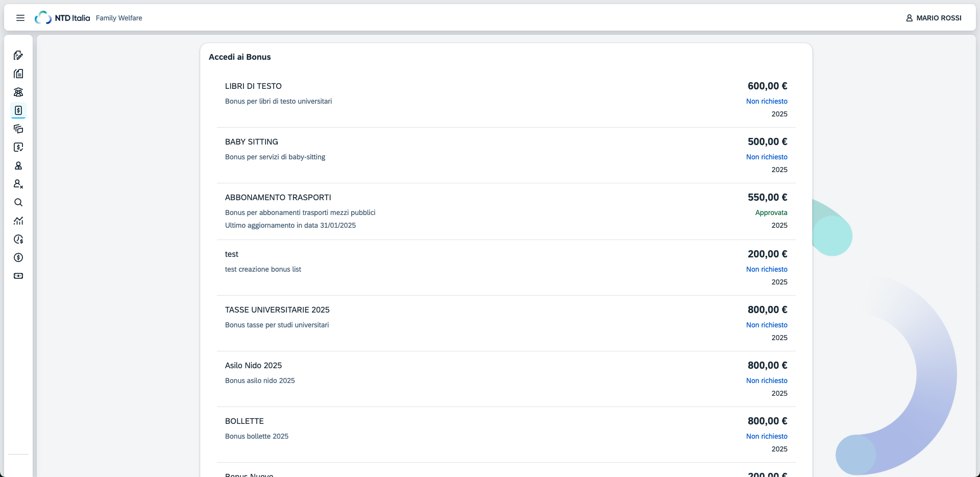Open the hamburger menu
The height and width of the screenshot is (477, 980).
click(20, 18)
